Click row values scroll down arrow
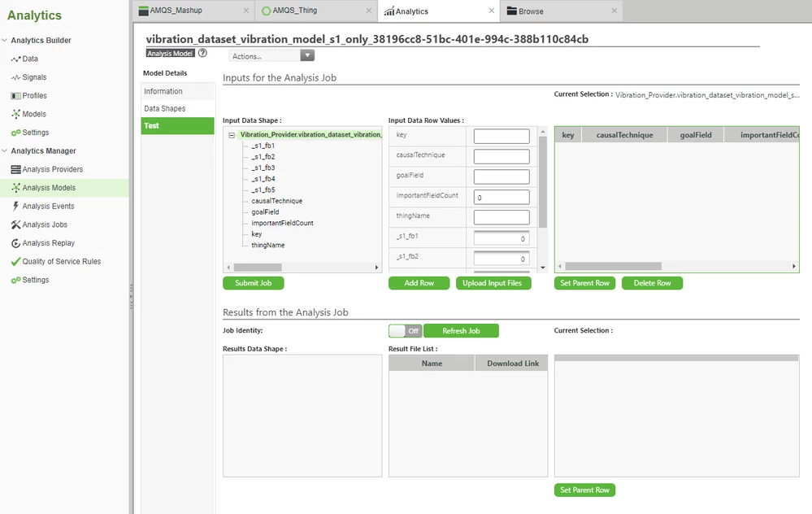This screenshot has width=812, height=514. (543, 268)
